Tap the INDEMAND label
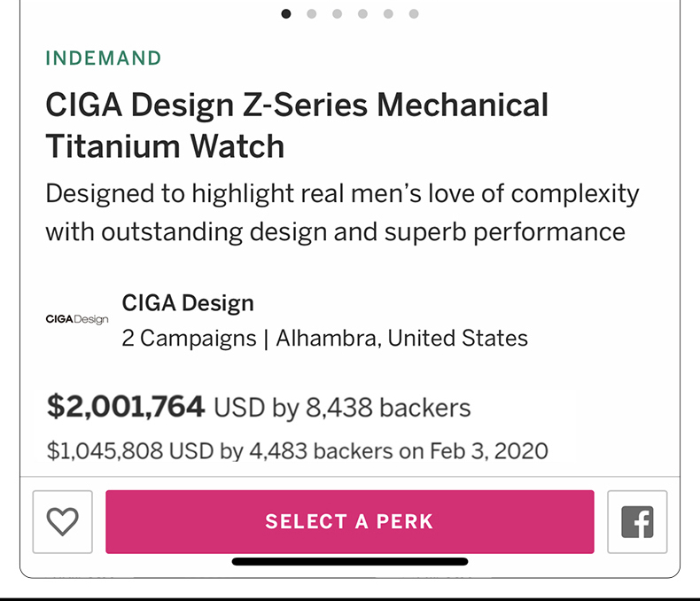 pyautogui.click(x=104, y=59)
